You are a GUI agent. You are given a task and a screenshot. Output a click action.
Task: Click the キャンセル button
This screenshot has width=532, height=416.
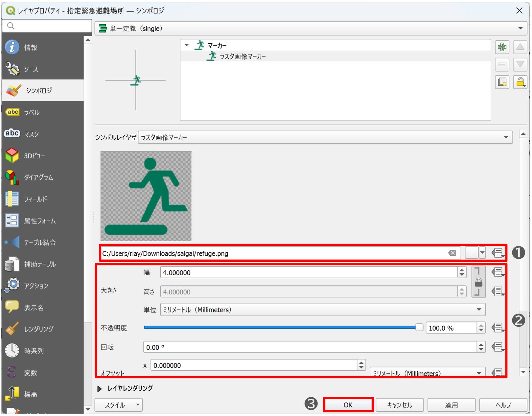[x=400, y=405]
